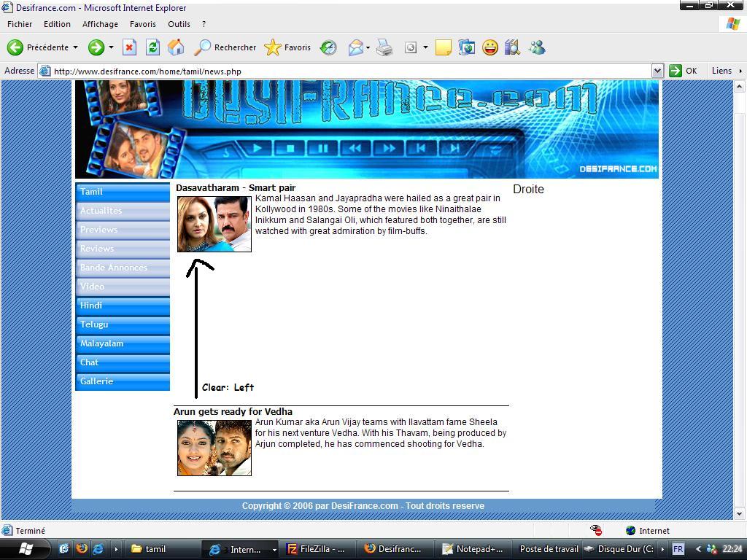Open the Précédente history dropdown arrow

coord(75,47)
